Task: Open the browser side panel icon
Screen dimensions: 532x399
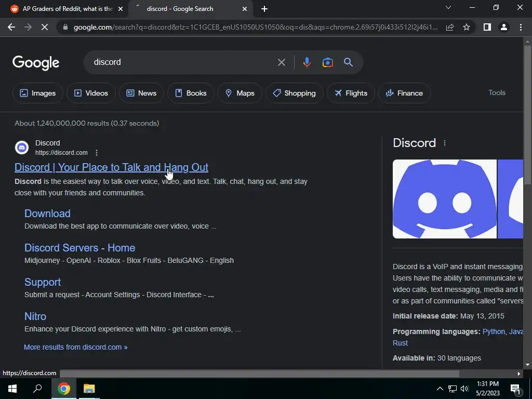Action: click(x=487, y=27)
